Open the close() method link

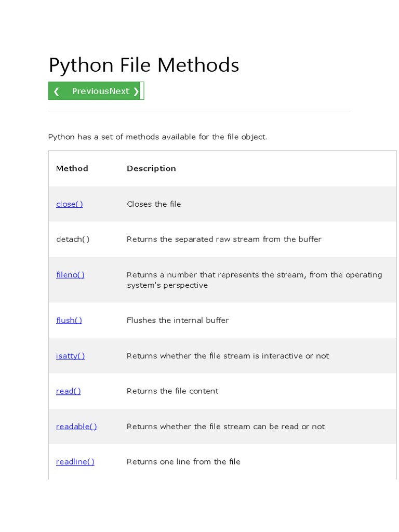click(69, 204)
